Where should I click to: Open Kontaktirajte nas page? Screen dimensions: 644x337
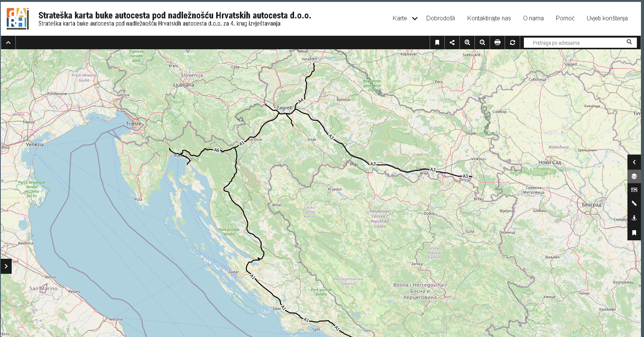click(489, 18)
